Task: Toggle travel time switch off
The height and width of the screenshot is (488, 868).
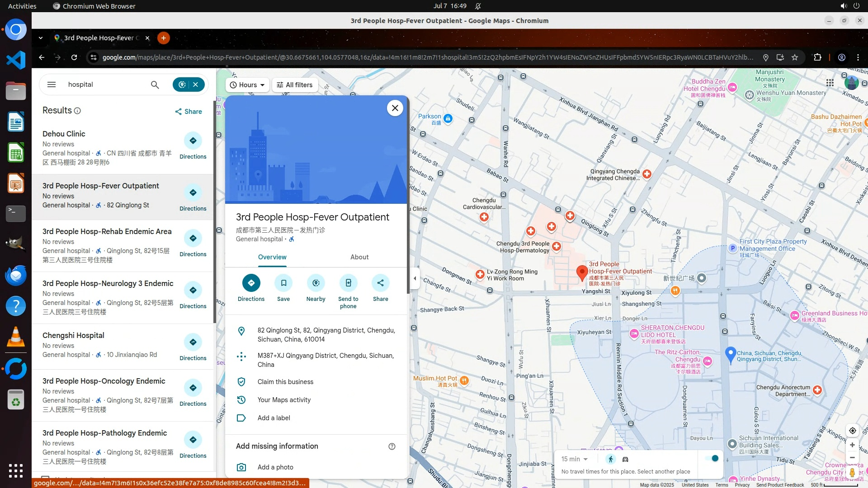Action: pos(712,459)
